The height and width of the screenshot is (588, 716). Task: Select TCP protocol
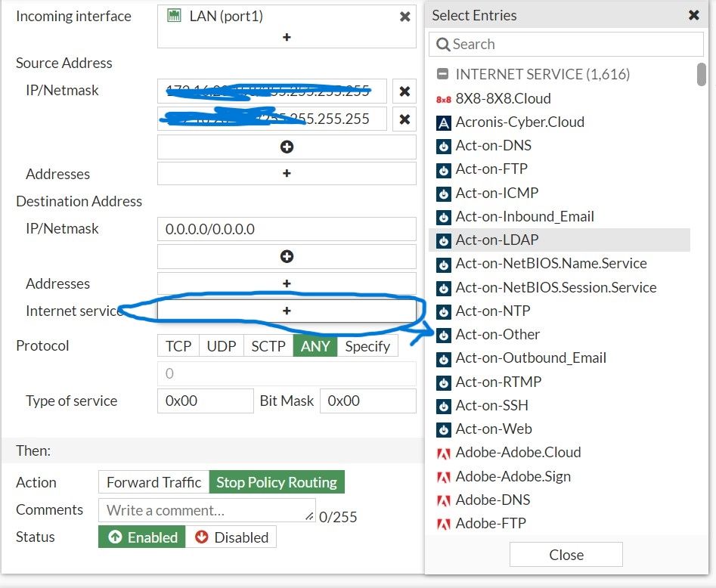[178, 346]
